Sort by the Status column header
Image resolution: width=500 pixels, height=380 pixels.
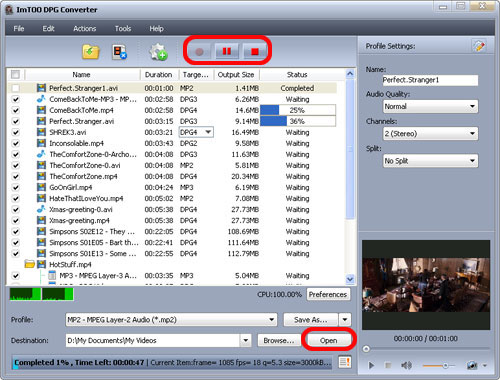(x=297, y=75)
